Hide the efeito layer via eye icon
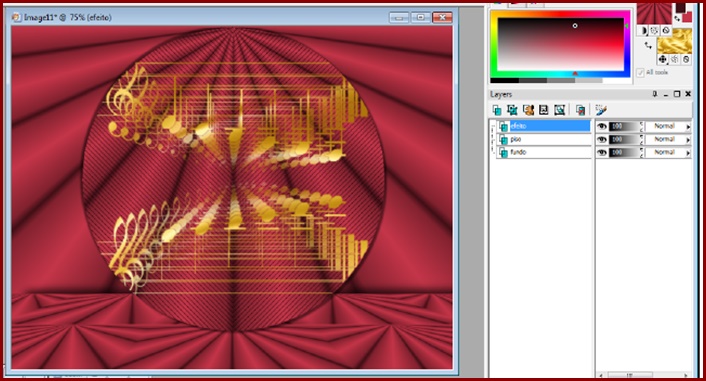 [x=602, y=127]
